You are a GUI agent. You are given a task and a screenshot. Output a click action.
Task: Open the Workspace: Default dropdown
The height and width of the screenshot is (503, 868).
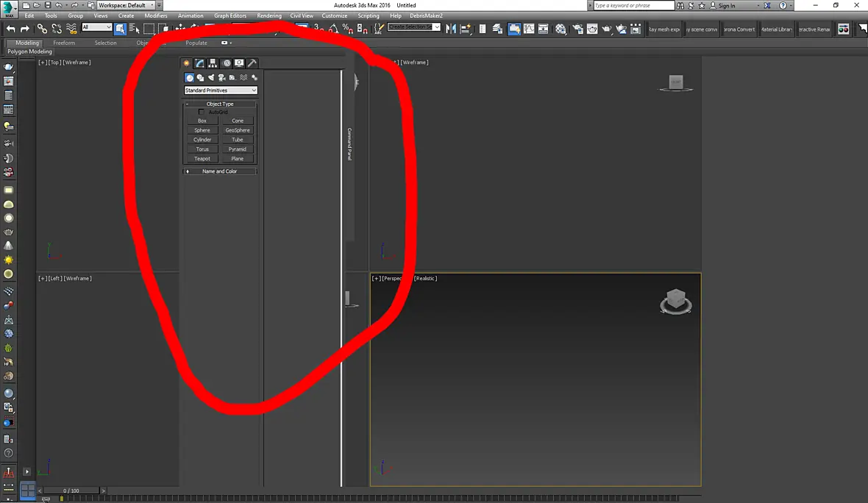(127, 5)
